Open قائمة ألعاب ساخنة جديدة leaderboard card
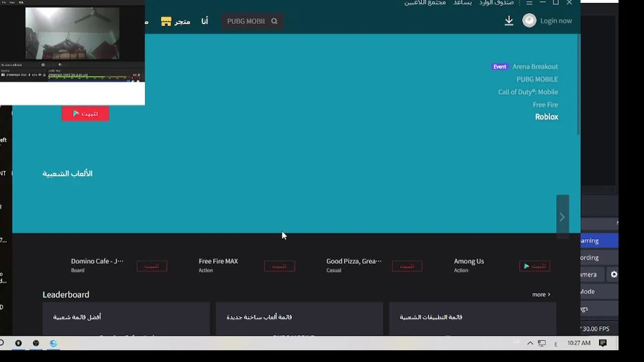The height and width of the screenshot is (362, 644). pyautogui.click(x=299, y=319)
